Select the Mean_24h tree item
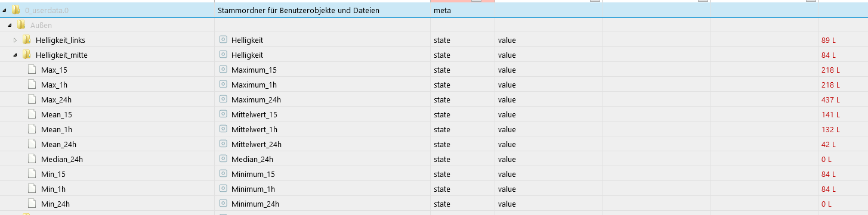The height and width of the screenshot is (215, 868). pyautogui.click(x=58, y=144)
